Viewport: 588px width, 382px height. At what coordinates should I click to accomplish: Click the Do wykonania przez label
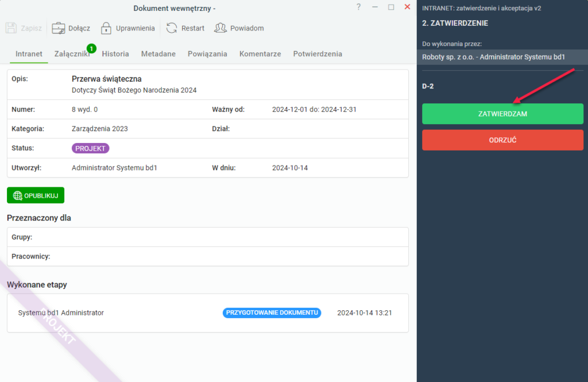click(452, 44)
